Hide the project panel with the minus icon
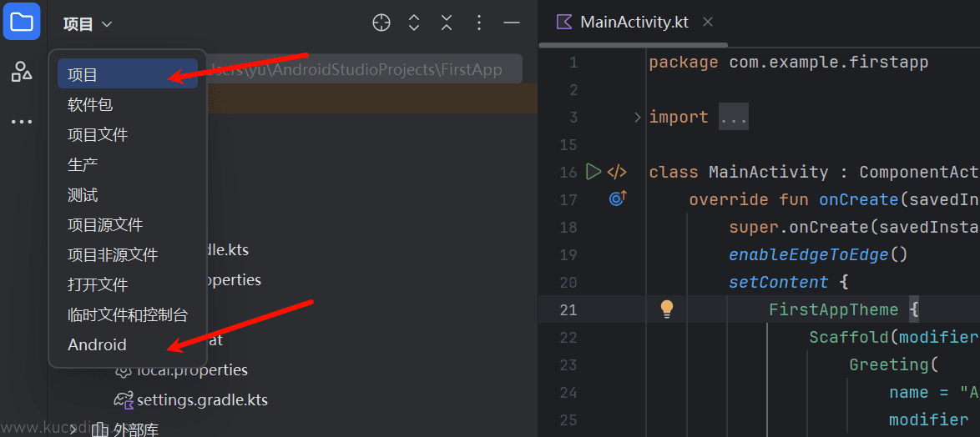This screenshot has width=980, height=437. coord(512,23)
